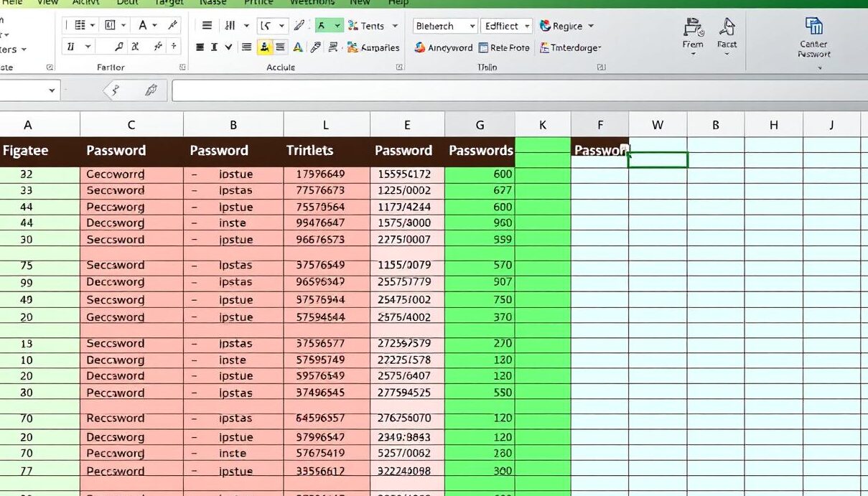Click the Rete Frote table icon

483,47
